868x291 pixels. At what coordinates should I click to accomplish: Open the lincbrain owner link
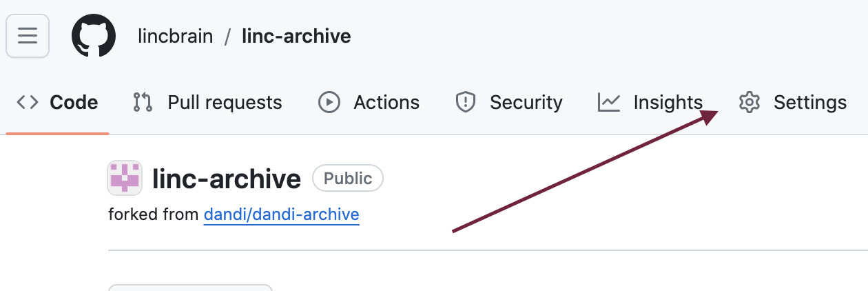(175, 36)
